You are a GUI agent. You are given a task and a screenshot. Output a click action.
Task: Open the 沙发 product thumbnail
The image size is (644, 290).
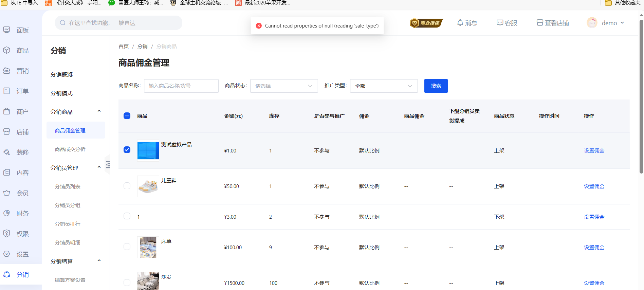(148, 281)
